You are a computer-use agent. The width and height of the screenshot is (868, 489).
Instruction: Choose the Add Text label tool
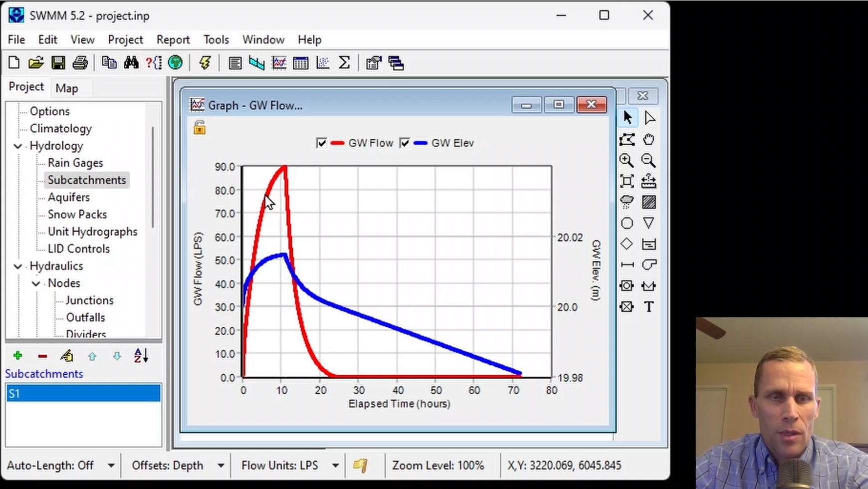[649, 307]
